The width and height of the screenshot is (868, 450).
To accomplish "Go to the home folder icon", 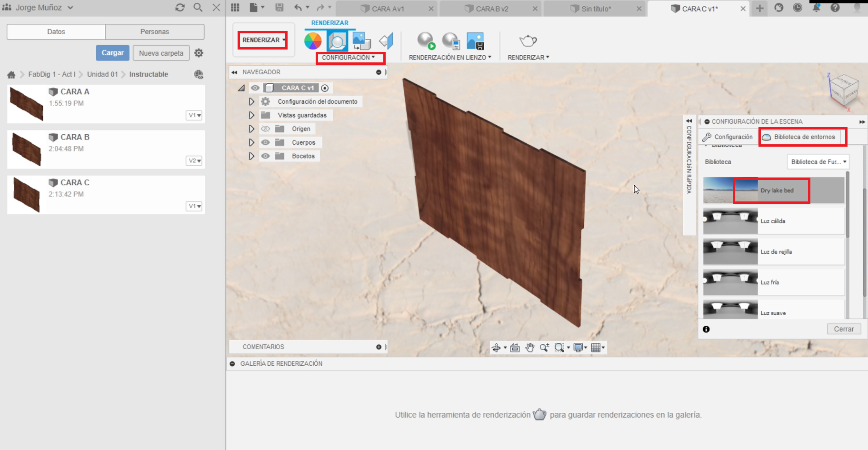I will 11,75.
